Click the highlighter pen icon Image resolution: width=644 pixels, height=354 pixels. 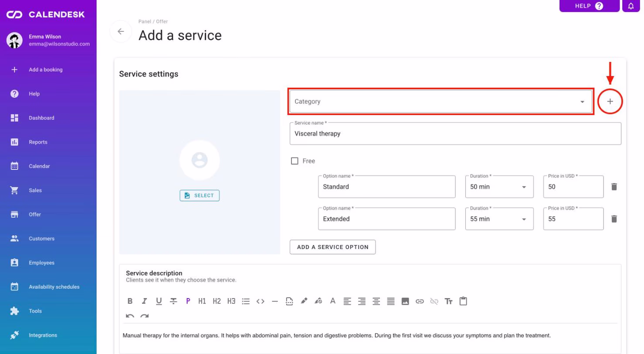click(304, 301)
